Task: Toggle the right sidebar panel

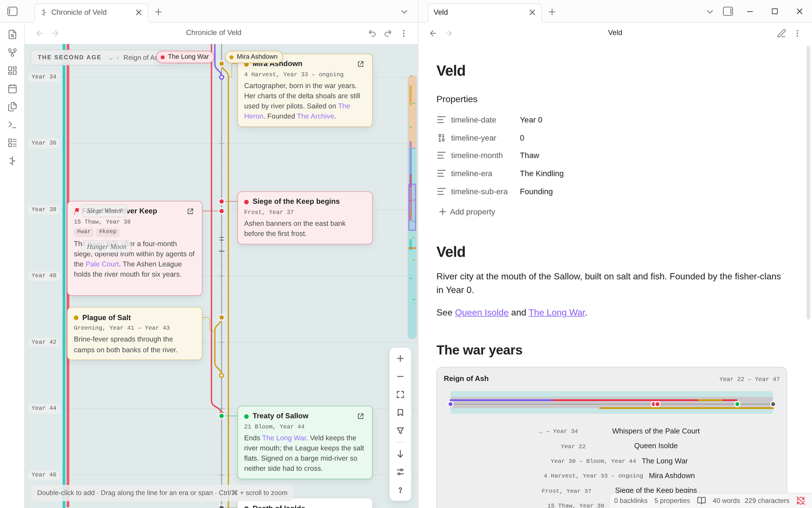Action: 728,11
